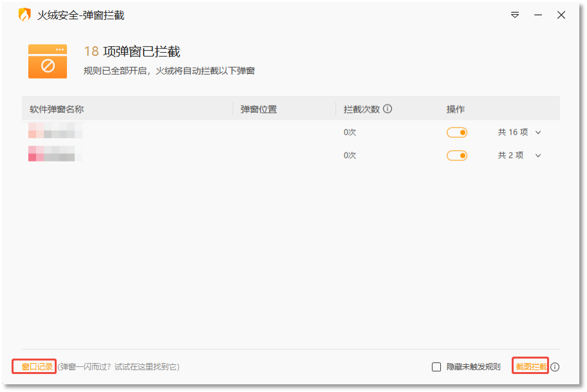The width and height of the screenshot is (587, 392).
Task: Close the 火绒安全 popup blocker window
Action: coord(561,15)
